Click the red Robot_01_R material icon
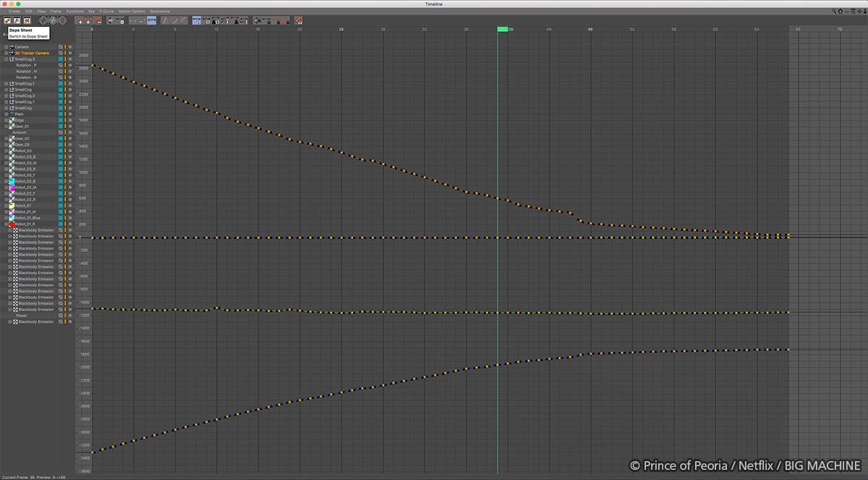868x480 pixels. [12, 224]
